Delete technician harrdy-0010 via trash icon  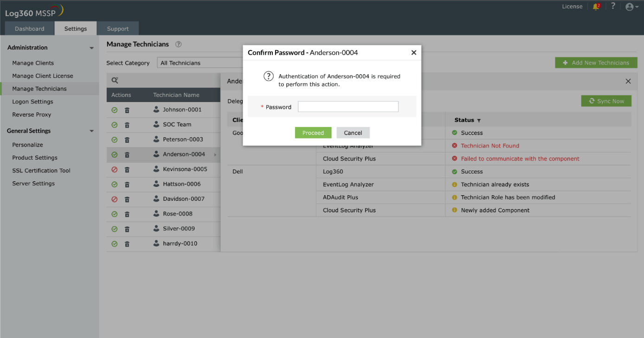[127, 243]
